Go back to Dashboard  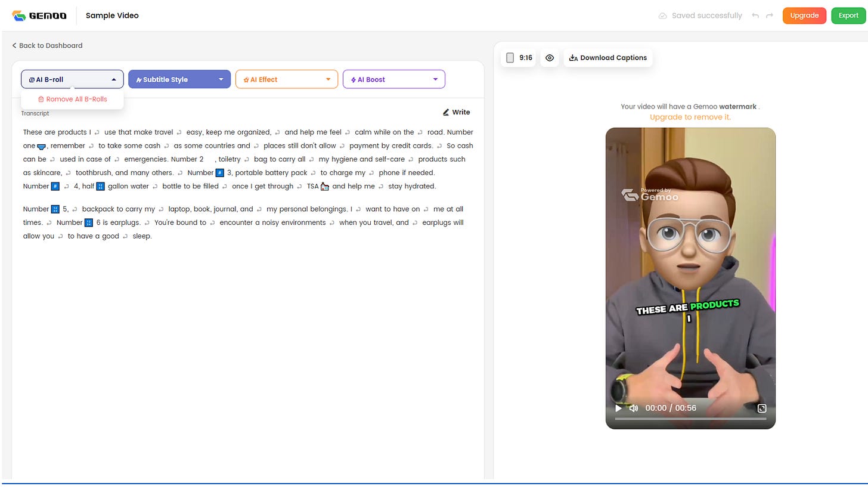click(47, 45)
